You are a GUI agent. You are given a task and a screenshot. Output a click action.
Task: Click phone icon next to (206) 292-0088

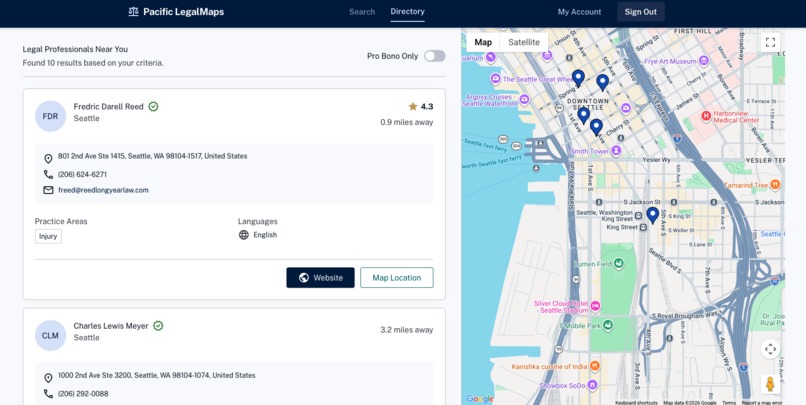[x=48, y=394]
